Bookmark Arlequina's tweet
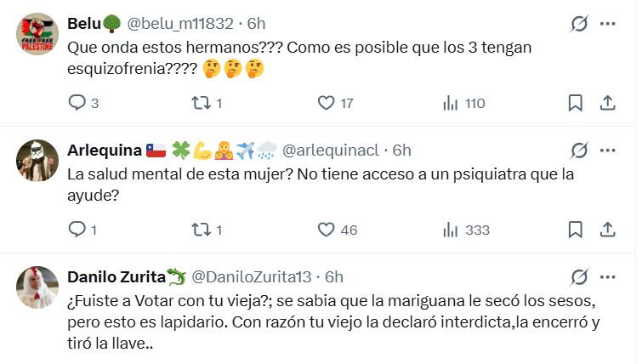 (576, 230)
